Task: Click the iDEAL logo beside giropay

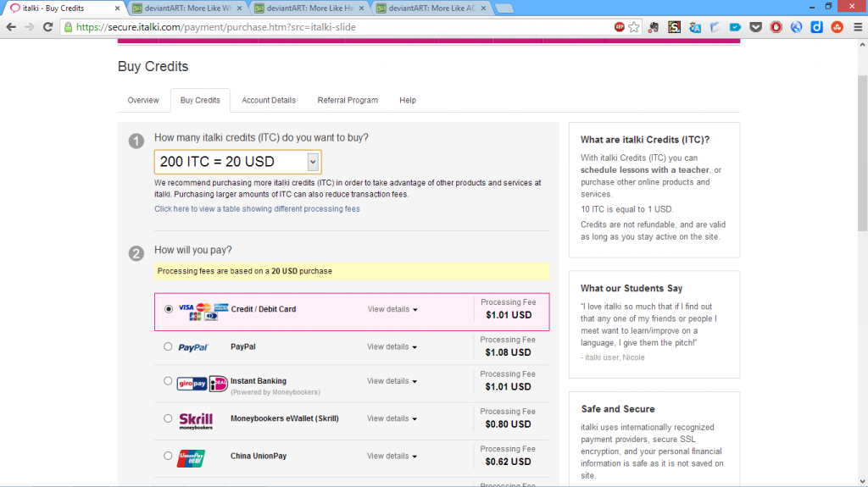Action: click(x=218, y=384)
